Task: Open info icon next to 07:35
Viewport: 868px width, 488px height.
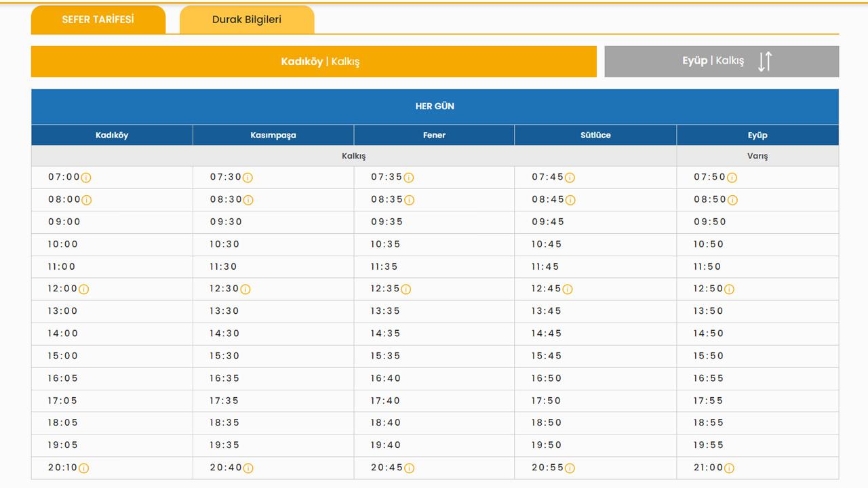Action: [x=409, y=178]
